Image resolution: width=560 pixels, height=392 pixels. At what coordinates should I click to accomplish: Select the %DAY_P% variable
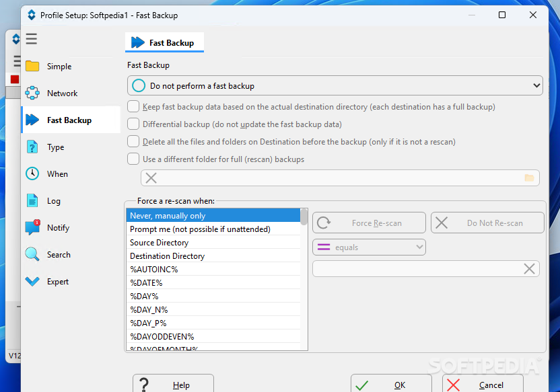pos(213,323)
